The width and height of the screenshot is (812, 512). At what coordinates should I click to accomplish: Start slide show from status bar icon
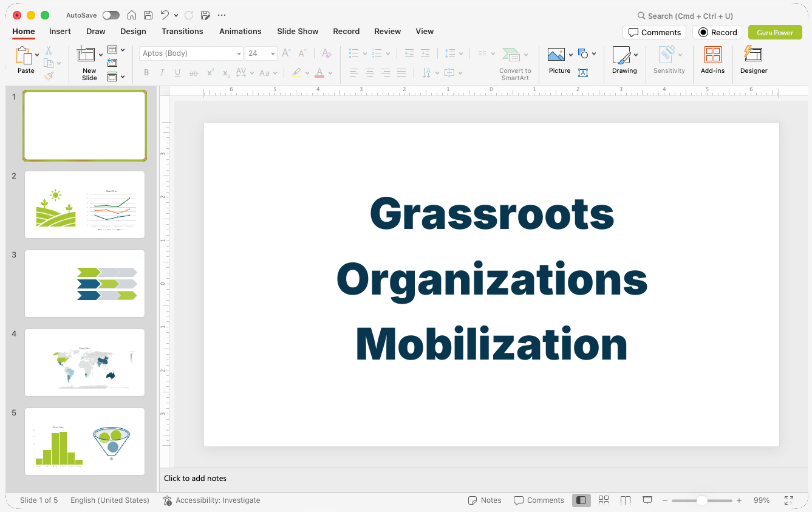point(647,500)
